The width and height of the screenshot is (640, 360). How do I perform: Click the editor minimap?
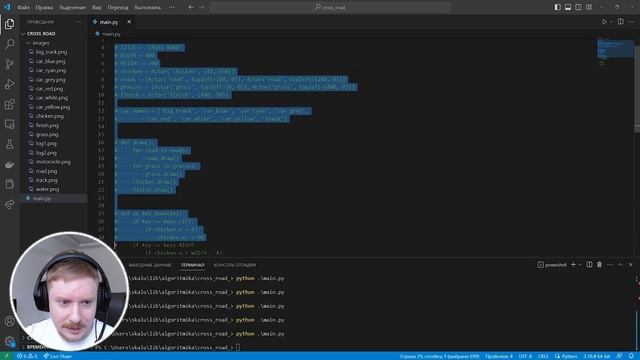(615, 53)
